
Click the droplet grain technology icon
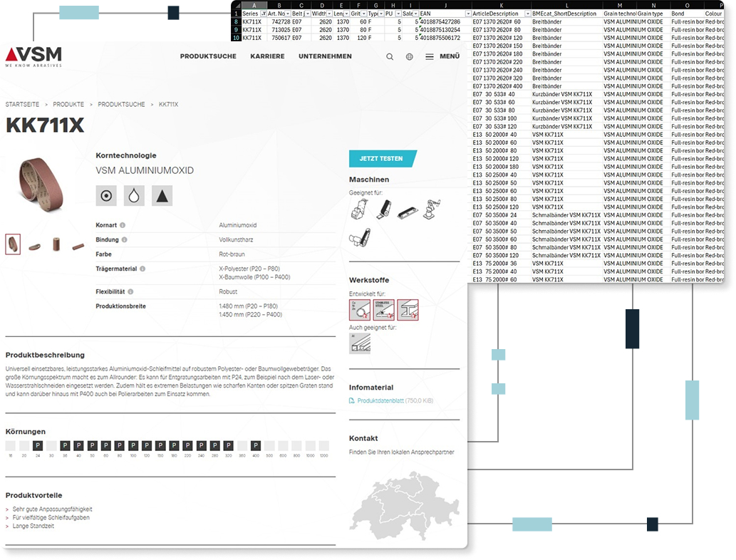[x=134, y=196]
